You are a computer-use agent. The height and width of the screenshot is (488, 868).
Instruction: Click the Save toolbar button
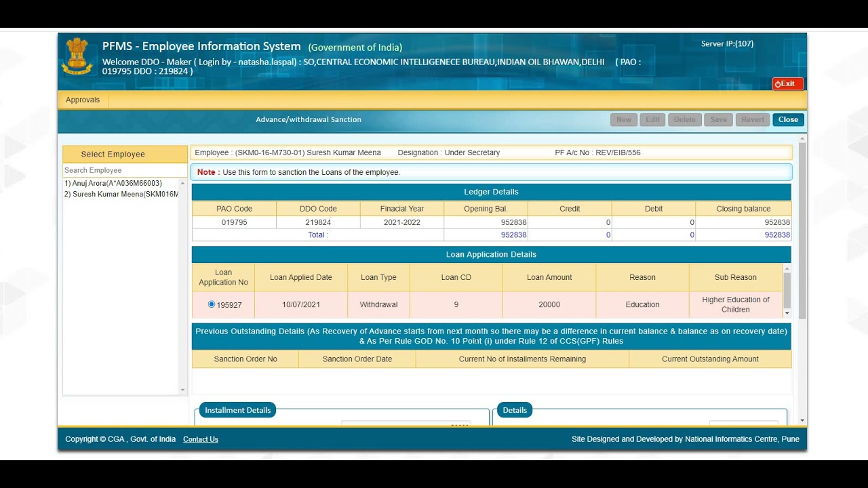pos(719,119)
